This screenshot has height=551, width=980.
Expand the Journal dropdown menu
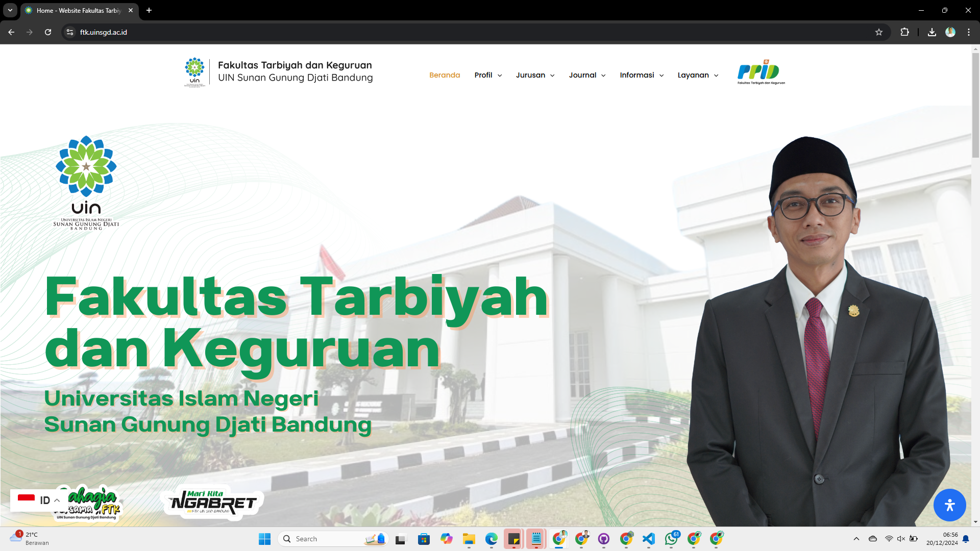587,75
